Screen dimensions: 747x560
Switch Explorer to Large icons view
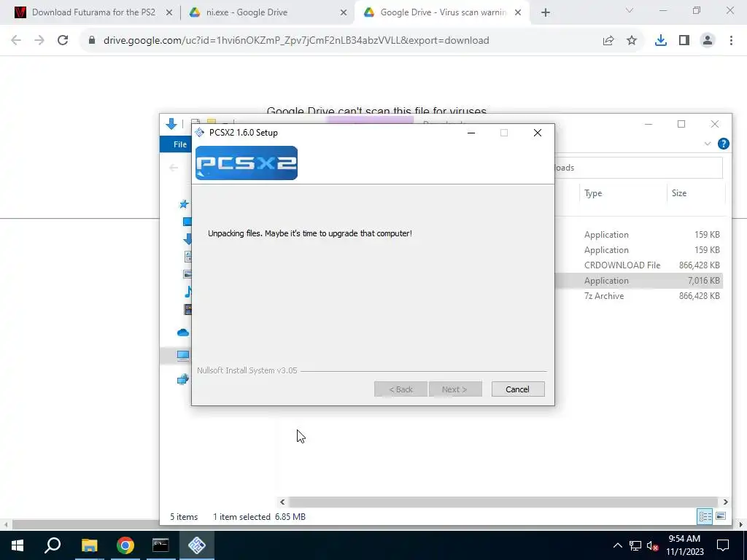(721, 516)
